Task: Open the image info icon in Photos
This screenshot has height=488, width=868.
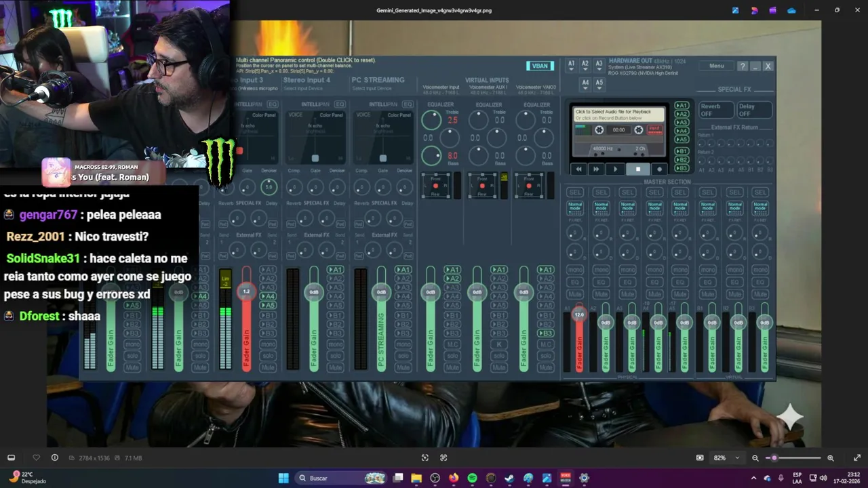Action: tap(55, 457)
